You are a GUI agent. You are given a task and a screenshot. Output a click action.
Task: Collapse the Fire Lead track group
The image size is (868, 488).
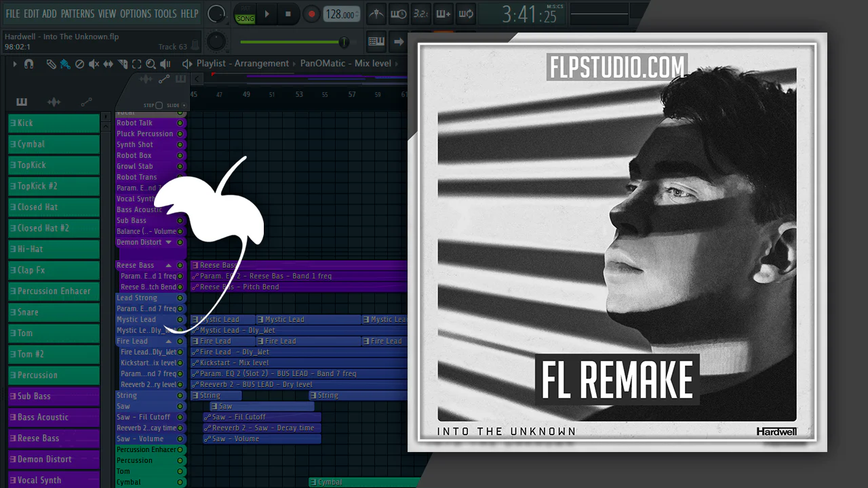point(169,342)
